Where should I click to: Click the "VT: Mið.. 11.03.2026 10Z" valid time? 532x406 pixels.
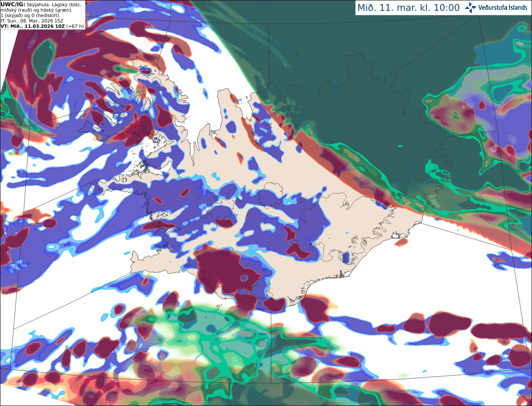click(32, 26)
